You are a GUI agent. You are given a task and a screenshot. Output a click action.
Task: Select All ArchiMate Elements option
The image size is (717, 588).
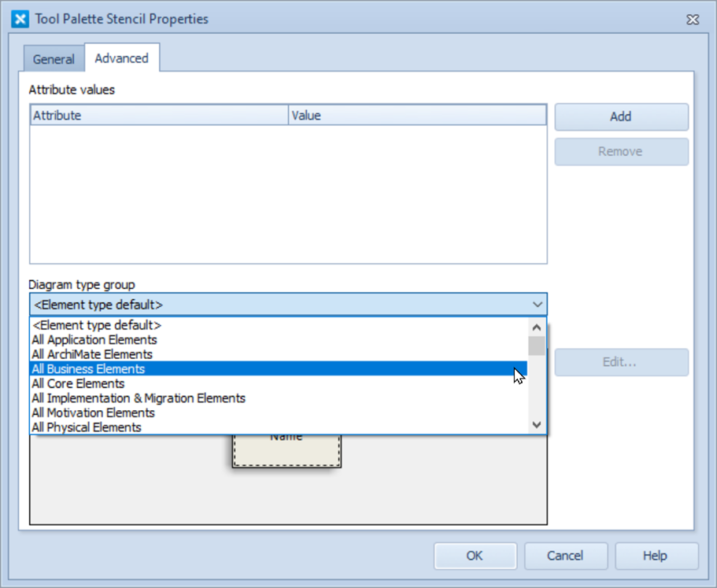point(278,354)
